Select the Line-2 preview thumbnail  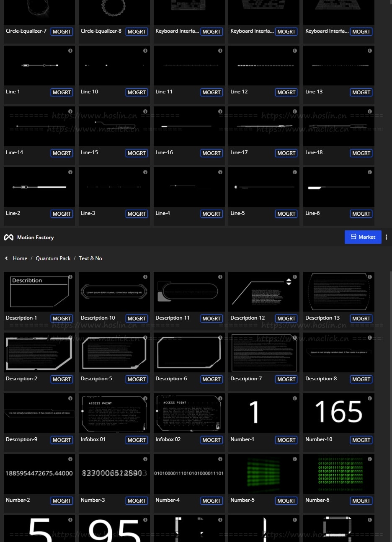[x=39, y=187]
